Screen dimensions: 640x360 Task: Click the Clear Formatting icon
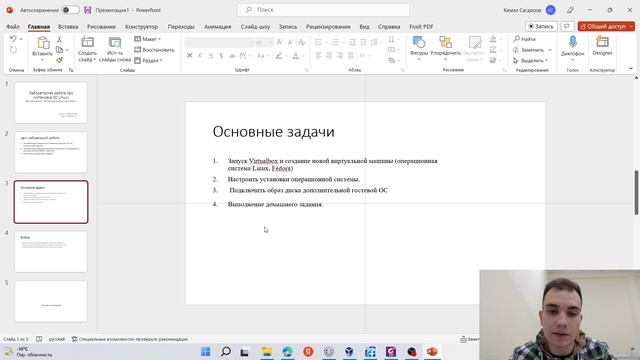tap(302, 42)
